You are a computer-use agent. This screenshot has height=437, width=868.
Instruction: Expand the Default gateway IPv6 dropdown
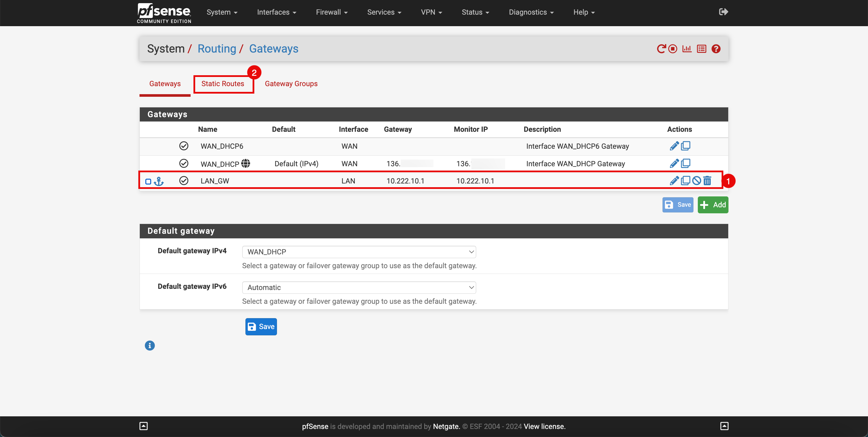(x=359, y=287)
